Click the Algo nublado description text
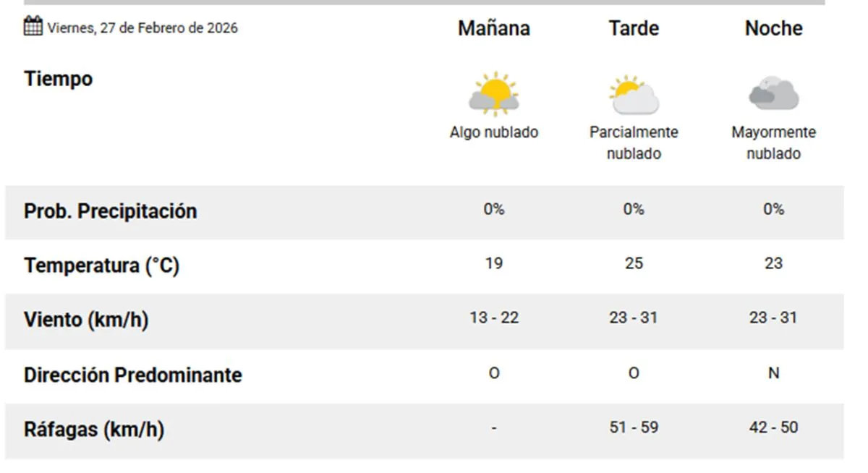The width and height of the screenshot is (868, 473). click(x=494, y=132)
